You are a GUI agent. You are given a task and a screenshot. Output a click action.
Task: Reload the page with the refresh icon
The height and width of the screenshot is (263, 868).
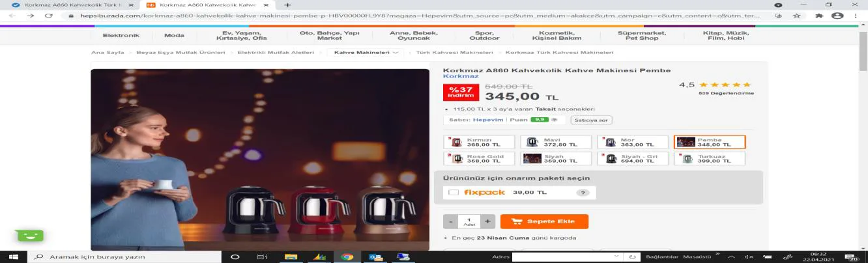[48, 16]
